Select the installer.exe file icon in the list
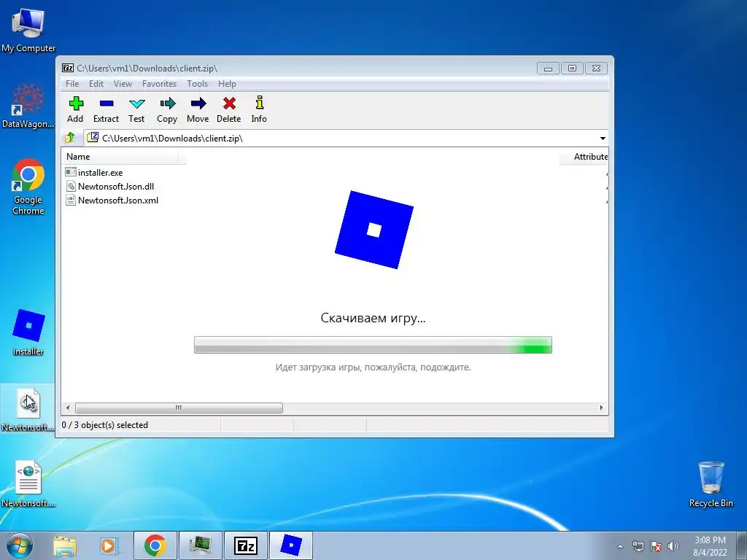747x560 pixels. pyautogui.click(x=71, y=172)
